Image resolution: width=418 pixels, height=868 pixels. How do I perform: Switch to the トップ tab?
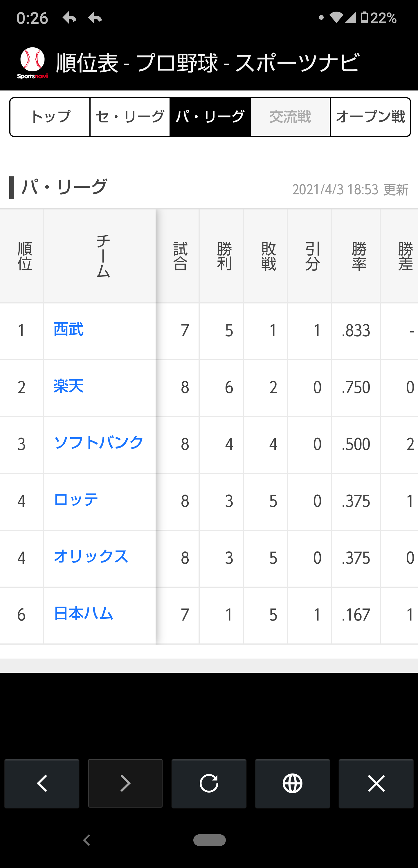tap(50, 117)
